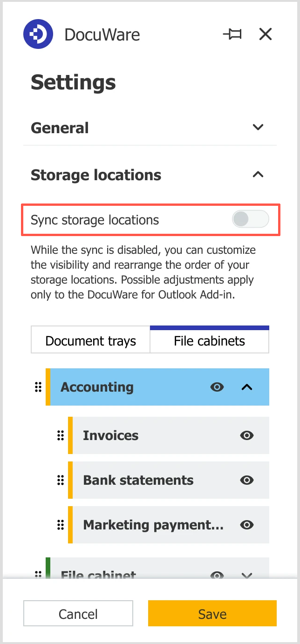
Task: Grab the drag handle next to Accounting
Action: pyautogui.click(x=38, y=387)
